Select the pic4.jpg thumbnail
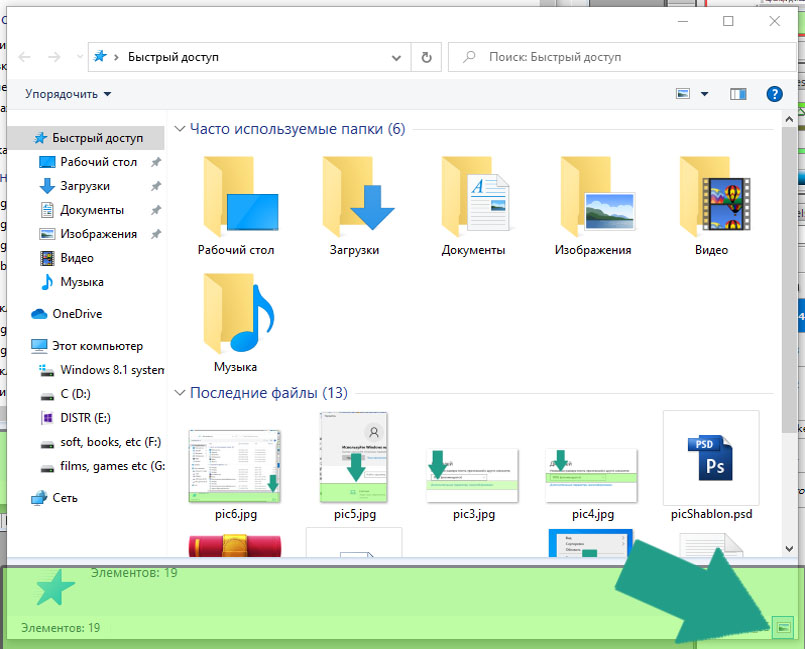Viewport: 805px width, 649px height. pos(591,475)
